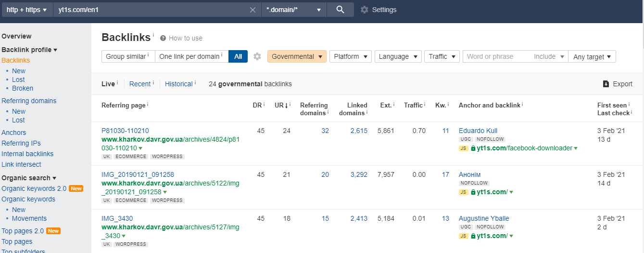This screenshot has height=253, width=644.
Task: Open the P81030-110210 referring page link
Action: 125,131
